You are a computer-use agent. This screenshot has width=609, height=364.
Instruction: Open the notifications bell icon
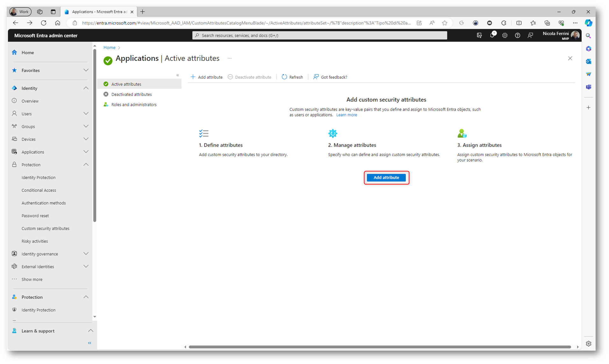click(492, 35)
